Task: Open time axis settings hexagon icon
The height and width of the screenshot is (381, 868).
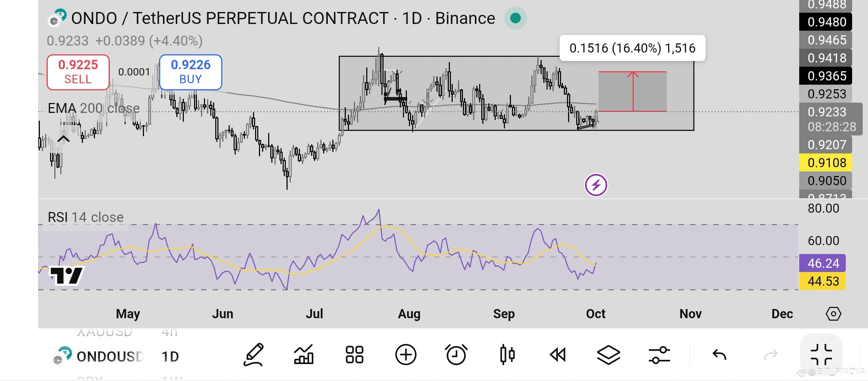Action: click(x=833, y=314)
